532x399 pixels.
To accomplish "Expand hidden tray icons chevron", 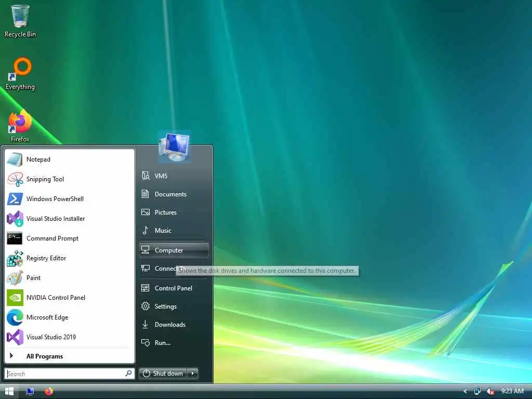I will click(x=465, y=391).
